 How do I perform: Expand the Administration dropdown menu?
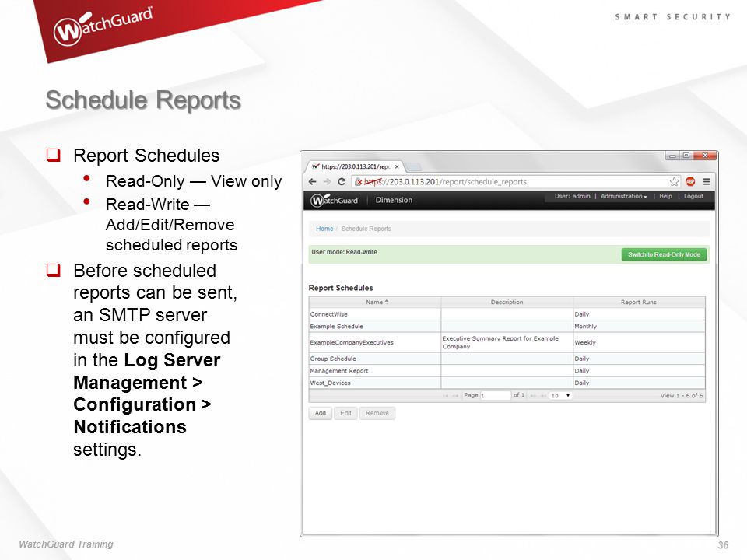tap(623, 196)
